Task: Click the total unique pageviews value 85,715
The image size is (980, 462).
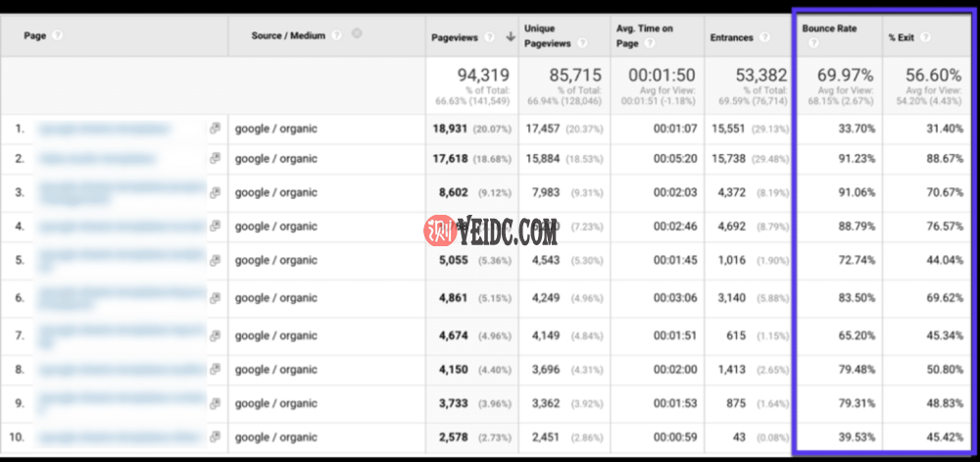Action: 575,75
